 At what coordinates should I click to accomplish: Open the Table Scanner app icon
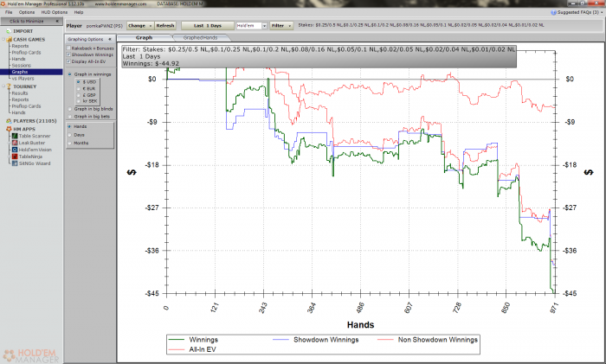[x=15, y=136]
